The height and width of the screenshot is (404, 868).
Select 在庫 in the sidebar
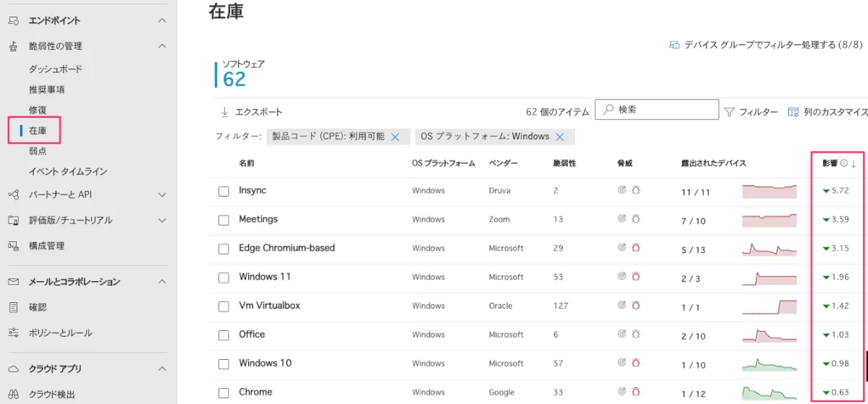coord(38,131)
